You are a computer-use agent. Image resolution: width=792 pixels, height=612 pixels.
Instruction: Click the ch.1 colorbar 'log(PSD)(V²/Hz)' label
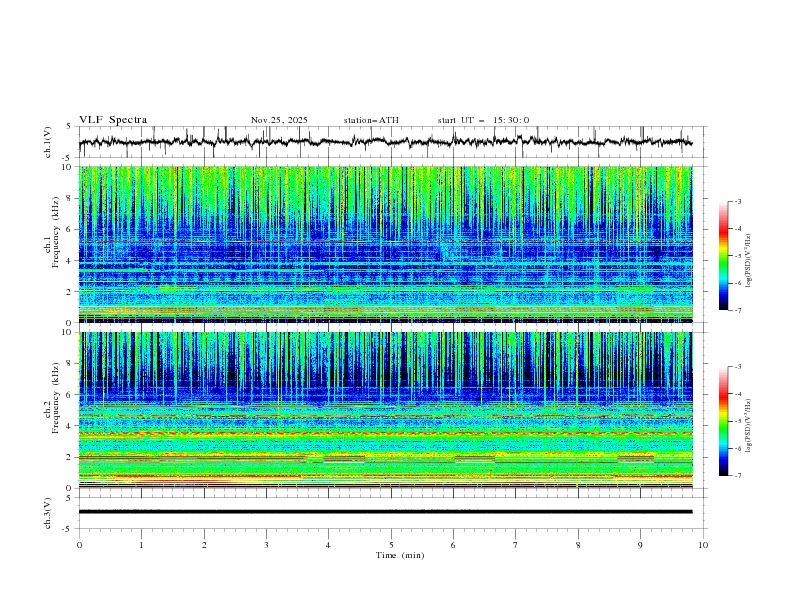point(748,261)
